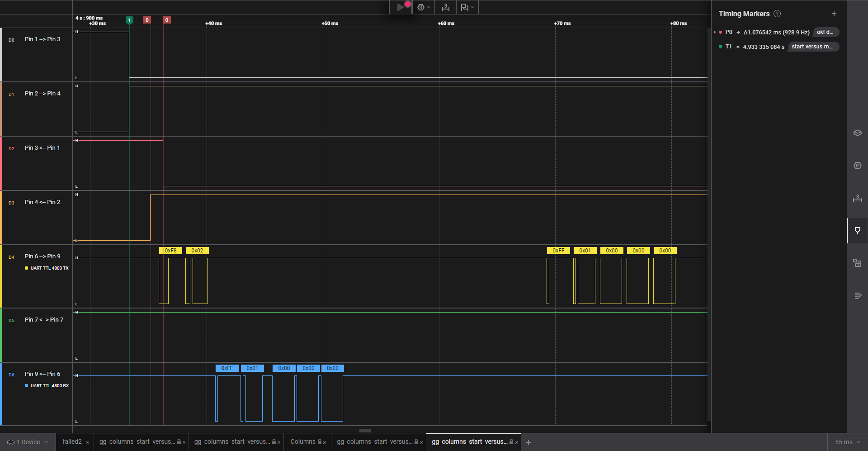
Task: Add a new session tab
Action: click(528, 442)
